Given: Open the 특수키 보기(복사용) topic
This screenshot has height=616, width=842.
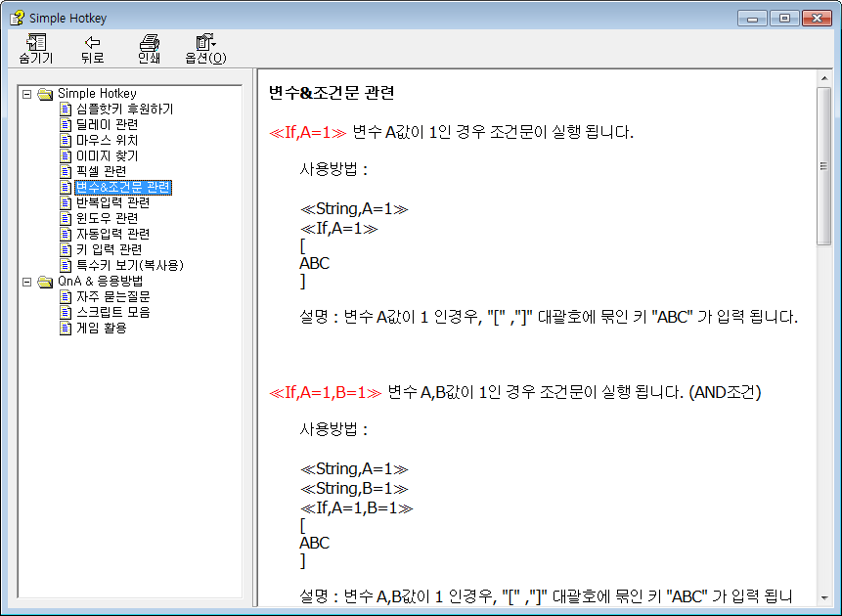Looking at the screenshot, I should pos(130,265).
